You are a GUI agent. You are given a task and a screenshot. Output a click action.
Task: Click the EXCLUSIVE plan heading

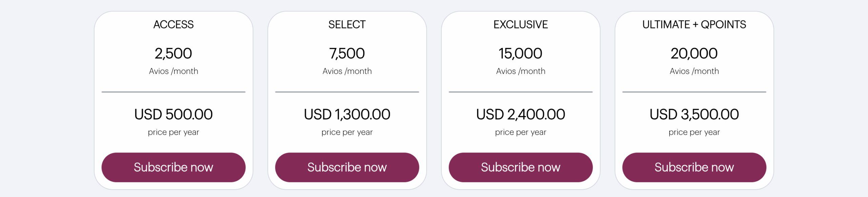coord(520,24)
